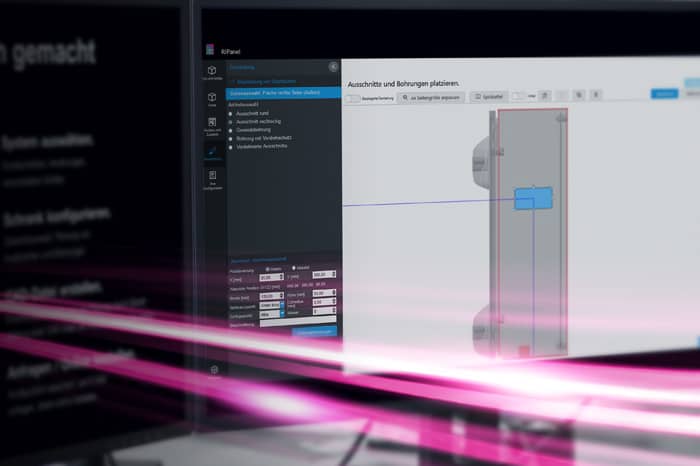700x466 pixels.
Task: Click the X [mm] value field
Action: (x=271, y=277)
